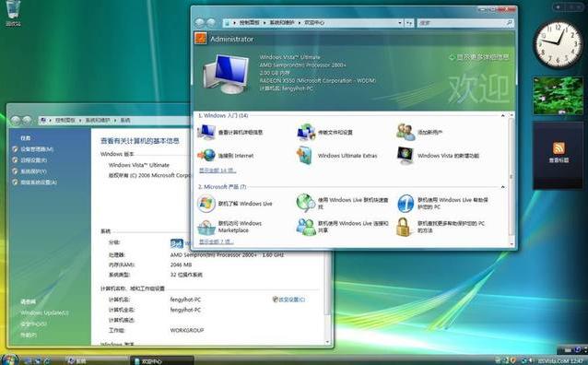The height and width of the screenshot is (365, 588).
Task: Open the Start orb button
Action: point(9,359)
